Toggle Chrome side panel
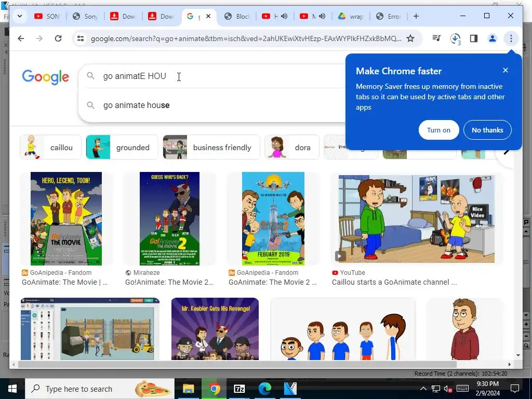532x399 pixels. [x=474, y=38]
